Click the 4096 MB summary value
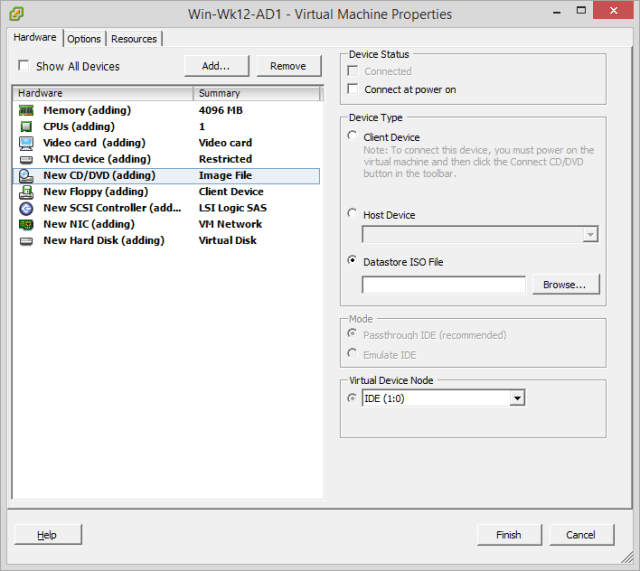The image size is (640, 571). point(221,110)
